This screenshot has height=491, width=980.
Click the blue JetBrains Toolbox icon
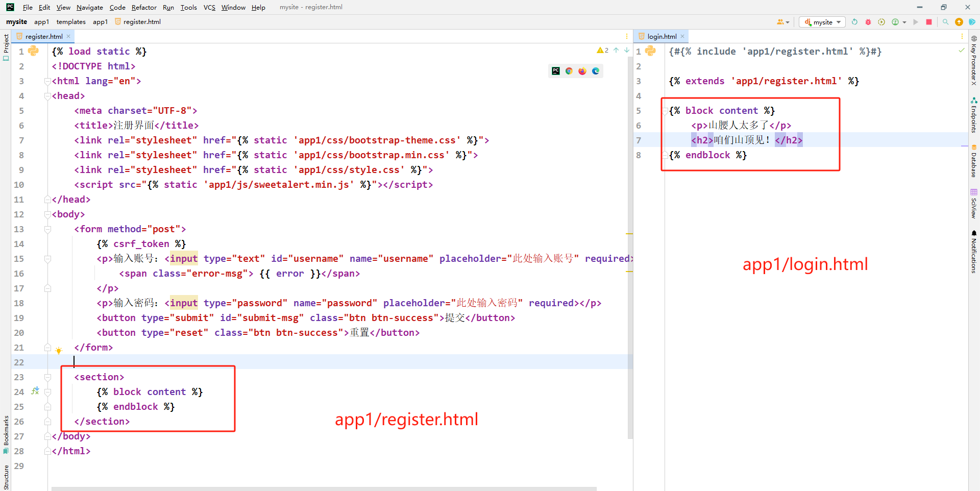[972, 22]
